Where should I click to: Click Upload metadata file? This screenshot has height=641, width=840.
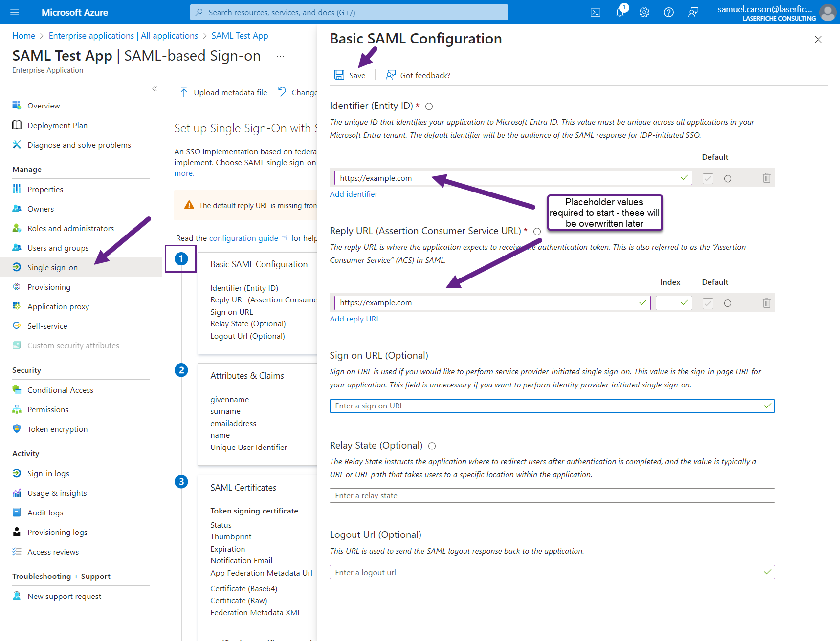[223, 92]
